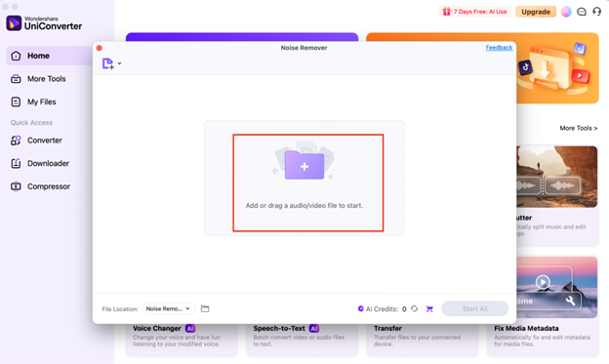Click the add file icon in Noise Remover
609x364 pixels.
tap(107, 63)
